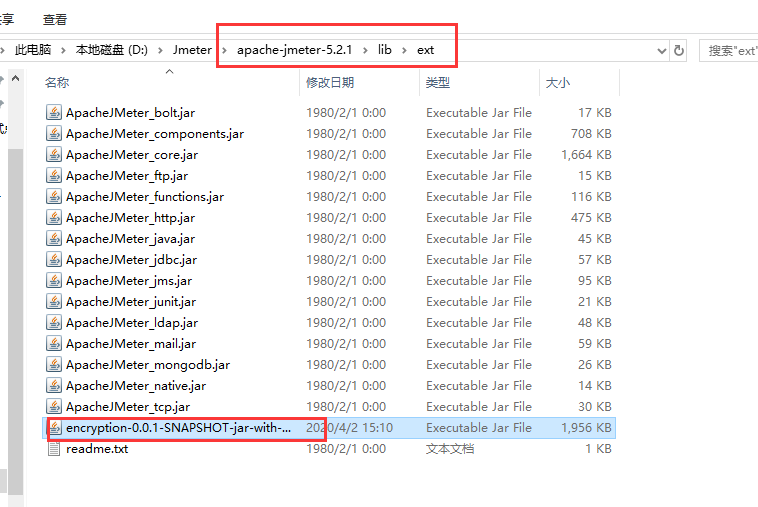Click the ApacheJMeter_jdbc.jar file icon
758x507 pixels.
coord(54,260)
